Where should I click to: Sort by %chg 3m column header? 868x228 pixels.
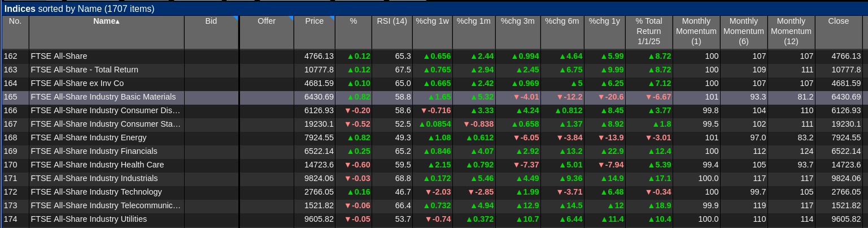[518, 32]
